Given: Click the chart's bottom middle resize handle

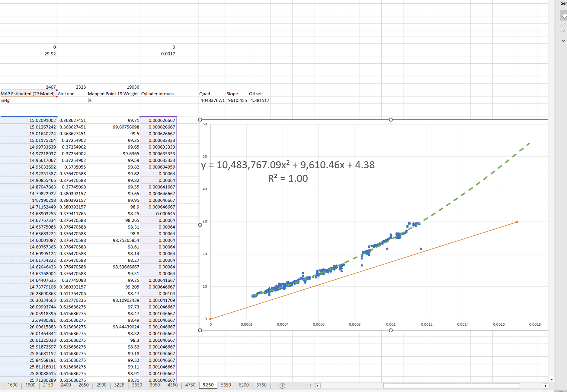Looking at the screenshot, I should click(x=391, y=330).
